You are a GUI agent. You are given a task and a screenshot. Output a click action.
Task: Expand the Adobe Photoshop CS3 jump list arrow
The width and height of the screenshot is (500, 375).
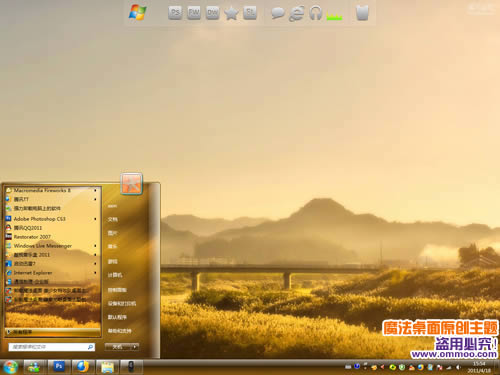[95, 219]
